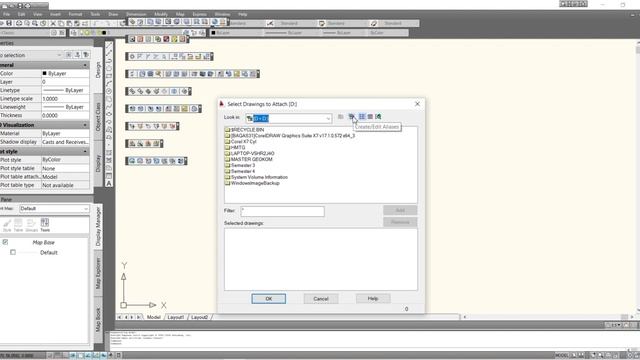The width and height of the screenshot is (640, 360).
Task: Select the Tools icon in Display Manager
Action: click(x=45, y=224)
